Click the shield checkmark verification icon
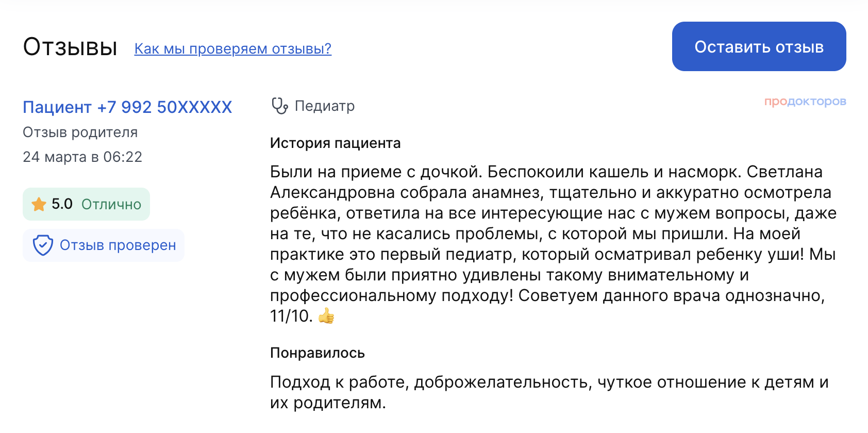 pos(43,245)
